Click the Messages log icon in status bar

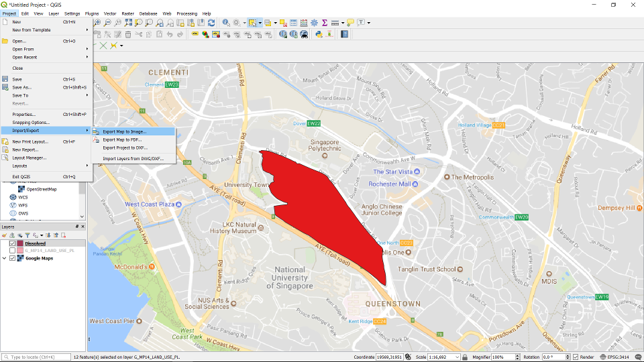click(x=637, y=357)
